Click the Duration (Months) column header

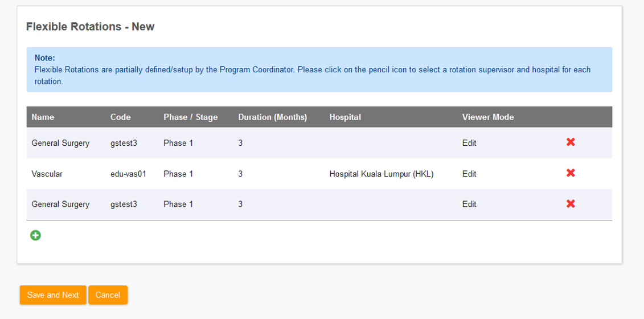[x=272, y=117]
